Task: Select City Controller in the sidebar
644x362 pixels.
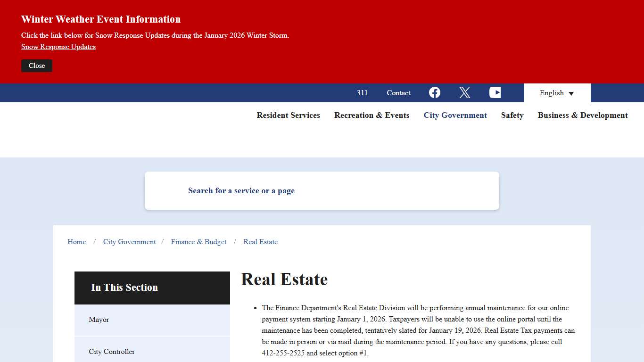Action: 111,352
